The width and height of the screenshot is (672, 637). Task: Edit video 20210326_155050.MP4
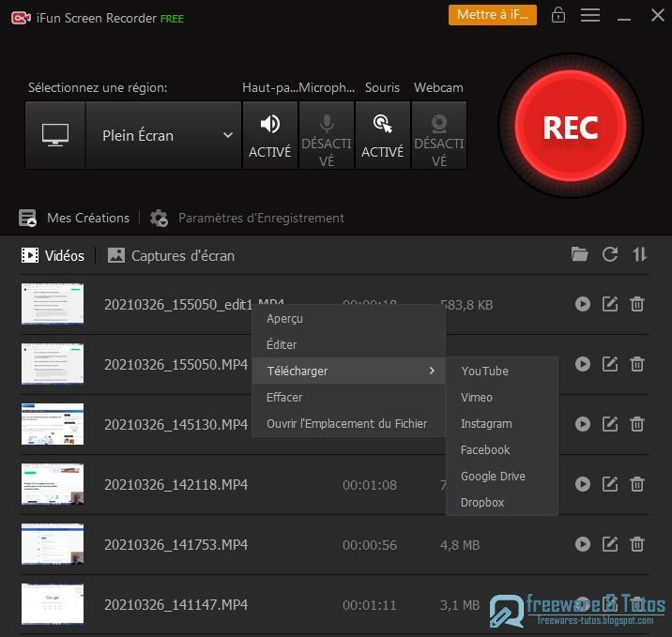pyautogui.click(x=610, y=364)
